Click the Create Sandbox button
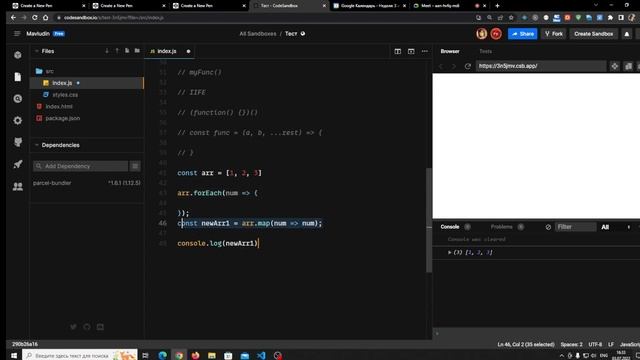This screenshot has height=360, width=640. 593,34
